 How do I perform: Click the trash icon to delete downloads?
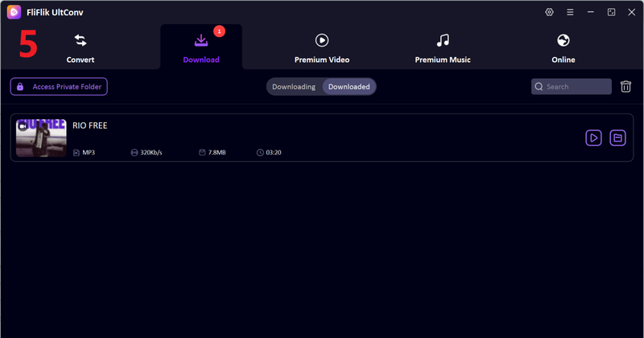[625, 87]
